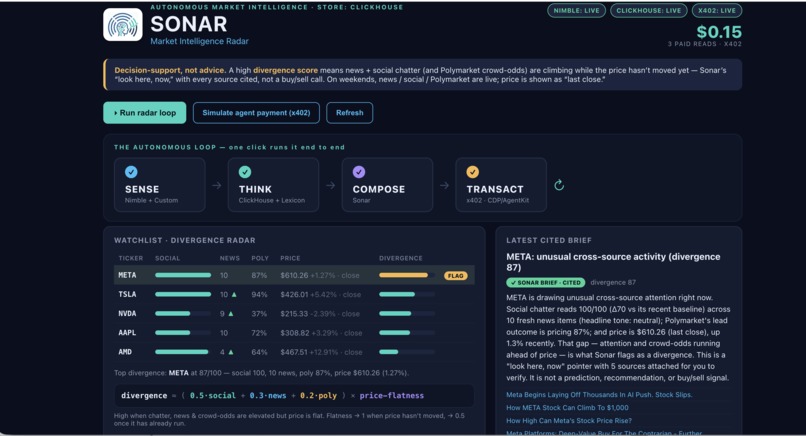Click the SONAR BRIEF · CITED badge
Screen dimensions: 806x436
point(545,282)
